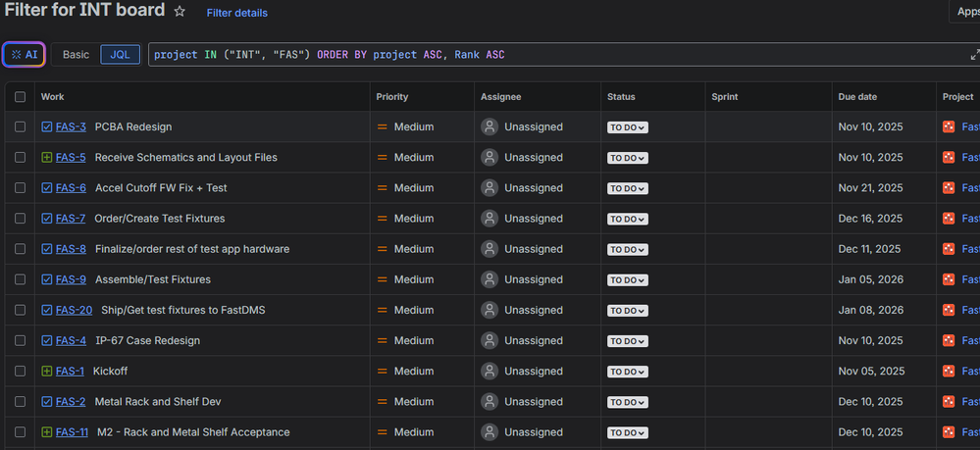Image resolution: width=980 pixels, height=450 pixels.
Task: Open status dropdown for Metal Rack and Shelf Dev
Action: [628, 403]
